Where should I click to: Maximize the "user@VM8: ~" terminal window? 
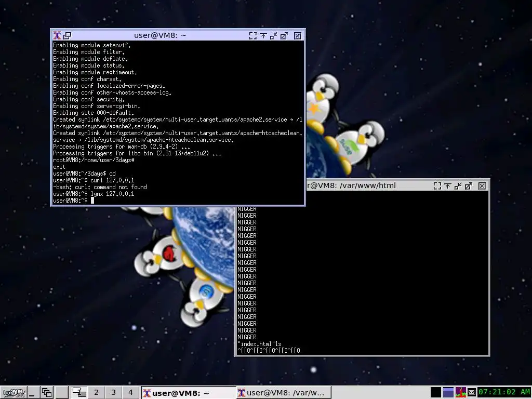tap(284, 36)
